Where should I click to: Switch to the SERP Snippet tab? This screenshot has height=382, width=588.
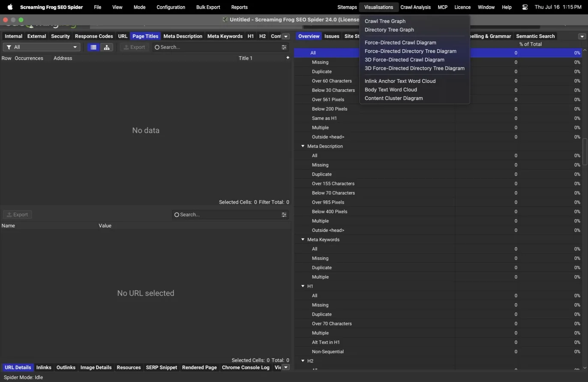point(162,367)
